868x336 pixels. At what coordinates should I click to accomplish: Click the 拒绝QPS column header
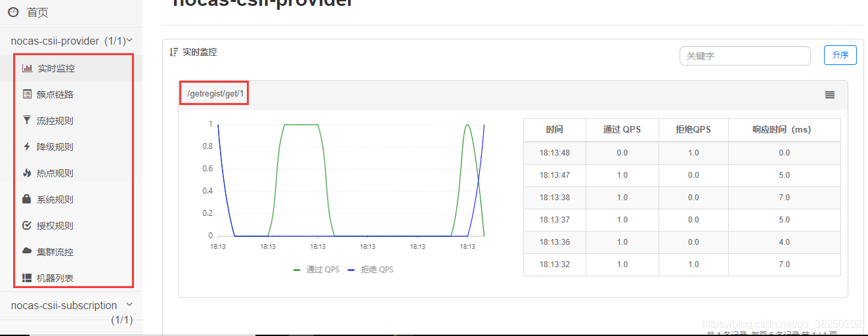click(693, 130)
